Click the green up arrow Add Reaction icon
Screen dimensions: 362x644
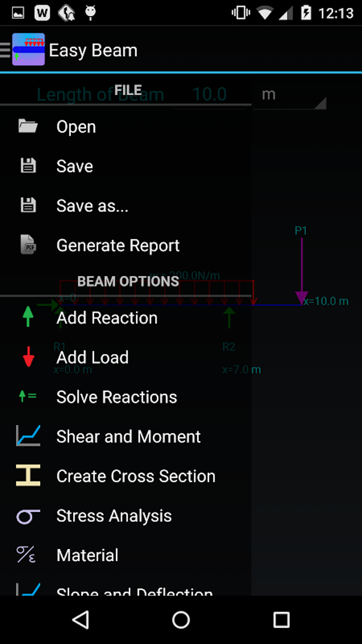click(28, 317)
